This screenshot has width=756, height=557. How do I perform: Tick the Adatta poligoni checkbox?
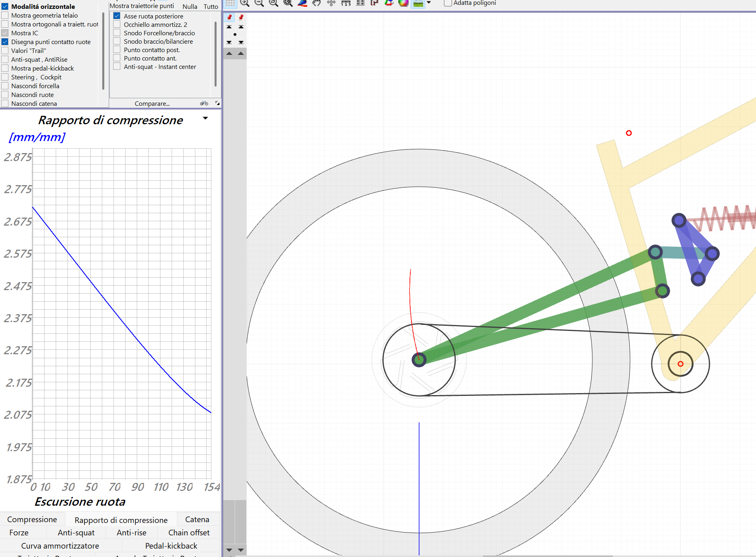448,3
